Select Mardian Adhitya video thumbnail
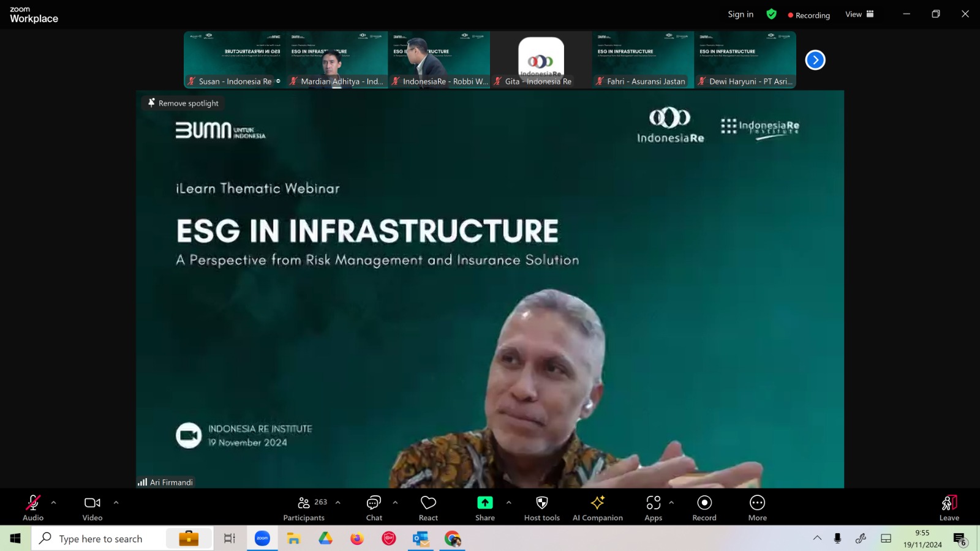The height and width of the screenshot is (551, 980). point(337,60)
